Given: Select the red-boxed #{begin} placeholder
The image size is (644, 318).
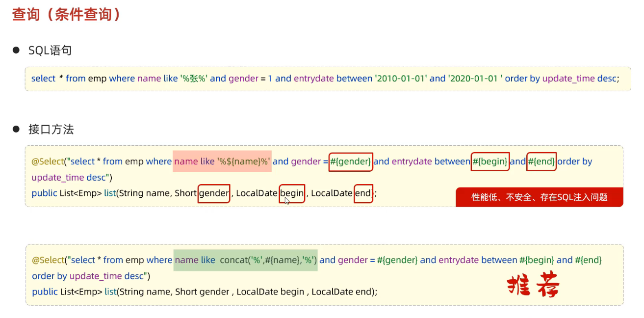Looking at the screenshot, I should tap(490, 161).
